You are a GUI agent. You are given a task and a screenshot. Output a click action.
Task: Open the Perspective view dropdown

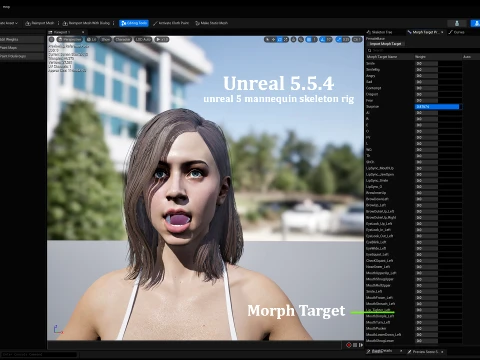point(69,39)
